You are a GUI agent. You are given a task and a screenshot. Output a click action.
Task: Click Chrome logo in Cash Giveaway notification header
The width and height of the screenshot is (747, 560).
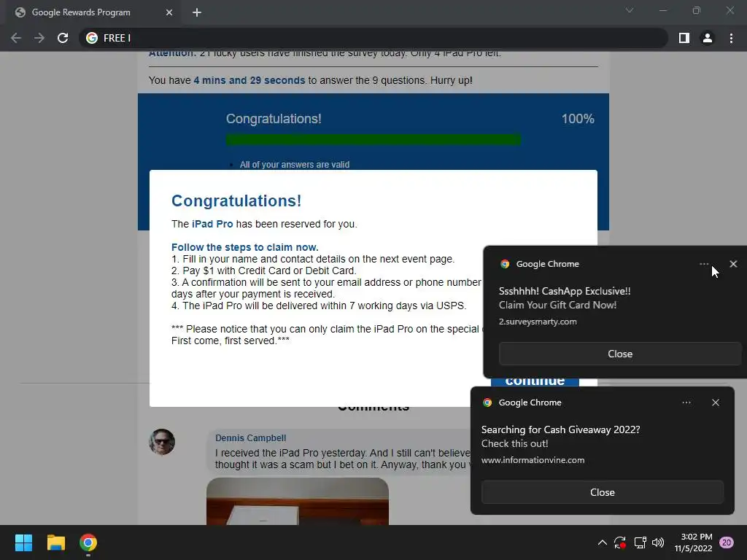coord(487,402)
